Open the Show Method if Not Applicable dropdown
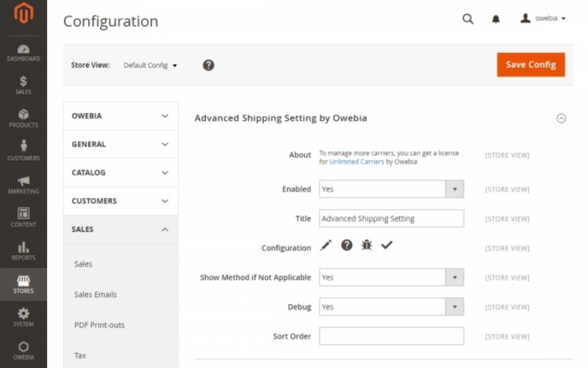This screenshot has width=588, height=368. click(x=392, y=277)
